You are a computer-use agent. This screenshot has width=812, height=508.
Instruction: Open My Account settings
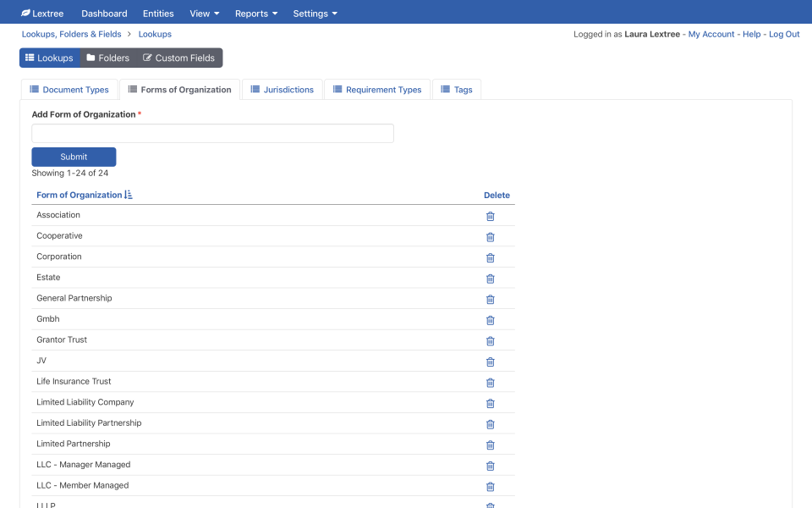(711, 34)
